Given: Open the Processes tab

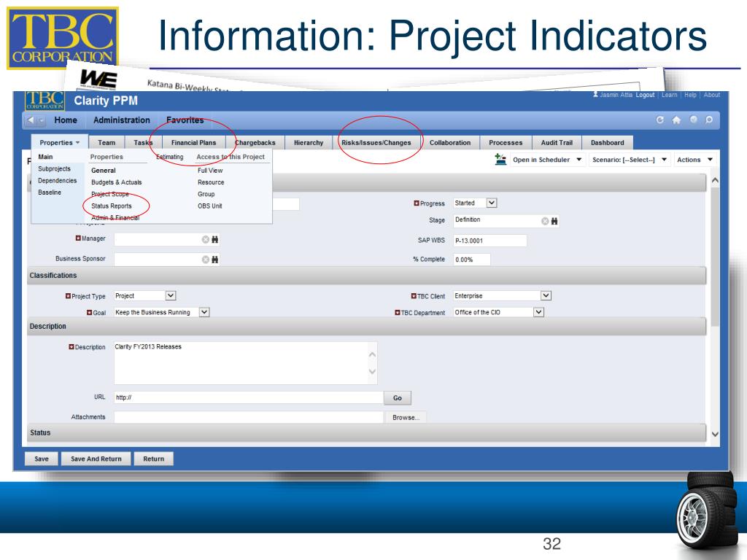Looking at the screenshot, I should coord(506,142).
